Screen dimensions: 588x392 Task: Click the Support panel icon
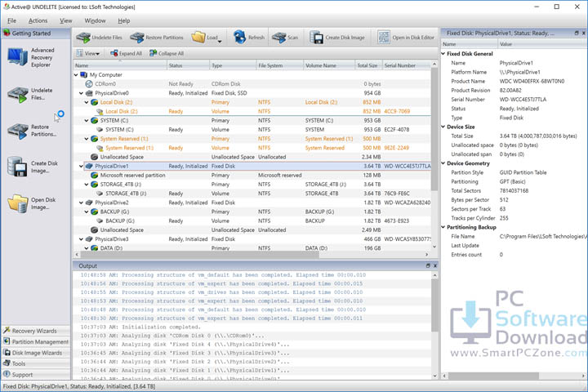coord(7,374)
